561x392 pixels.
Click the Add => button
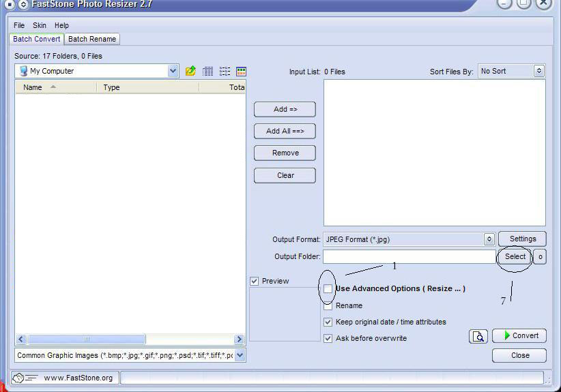[285, 109]
